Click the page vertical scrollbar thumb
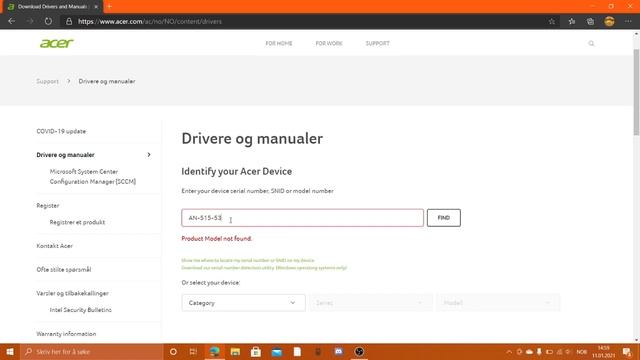The height and width of the screenshot is (360, 640). 636,92
